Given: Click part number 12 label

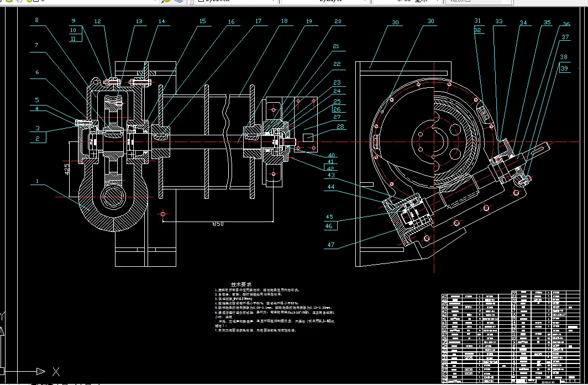Looking at the screenshot, I should (x=98, y=22).
